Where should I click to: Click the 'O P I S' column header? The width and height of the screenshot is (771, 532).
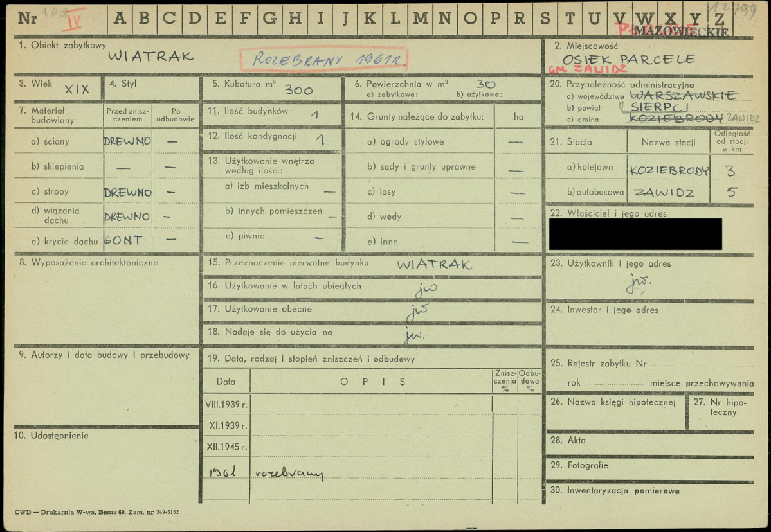coord(373,382)
